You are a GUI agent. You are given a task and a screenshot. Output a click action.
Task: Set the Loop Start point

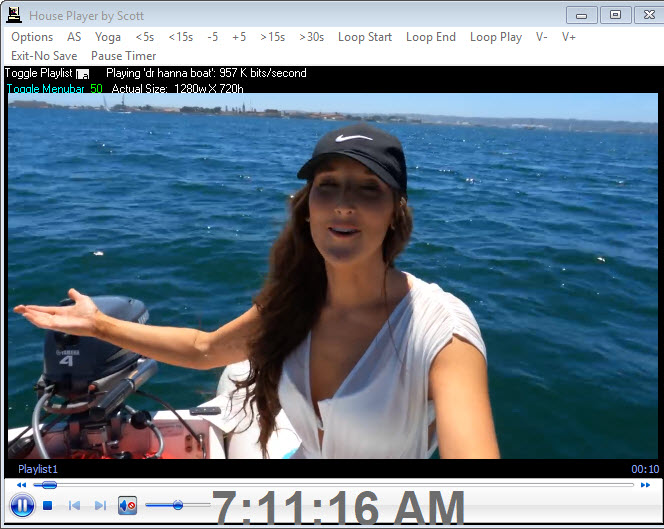[365, 37]
